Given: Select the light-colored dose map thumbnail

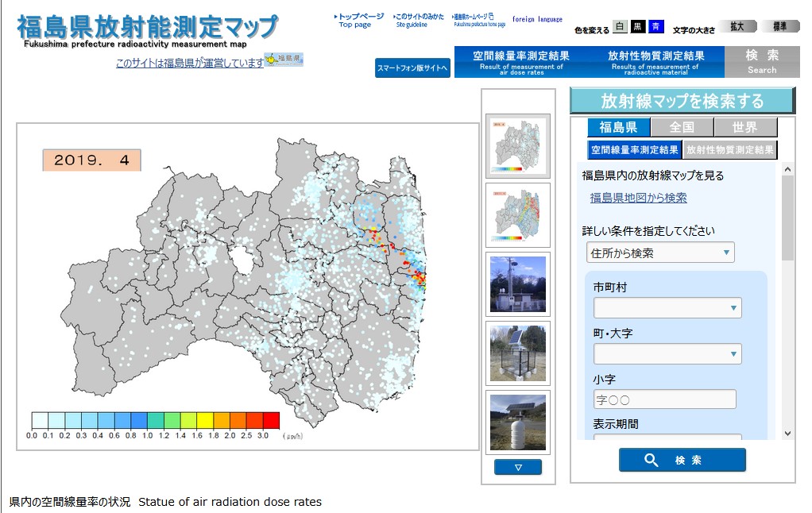Looking at the screenshot, I should 517,146.
